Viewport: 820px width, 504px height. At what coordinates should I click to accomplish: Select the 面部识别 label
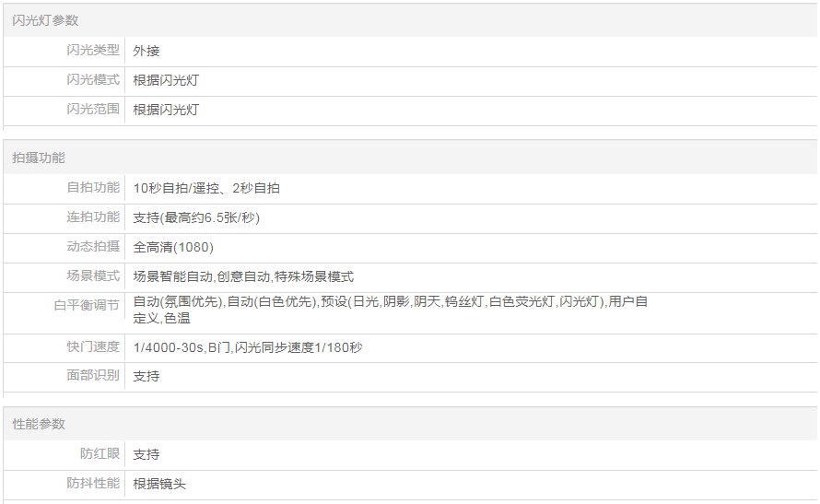tap(92, 376)
